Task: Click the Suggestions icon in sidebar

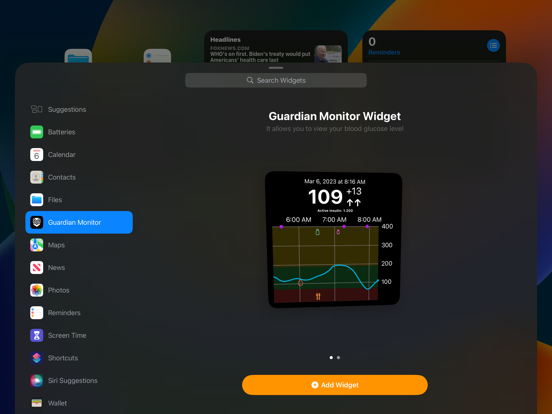Action: tap(36, 109)
